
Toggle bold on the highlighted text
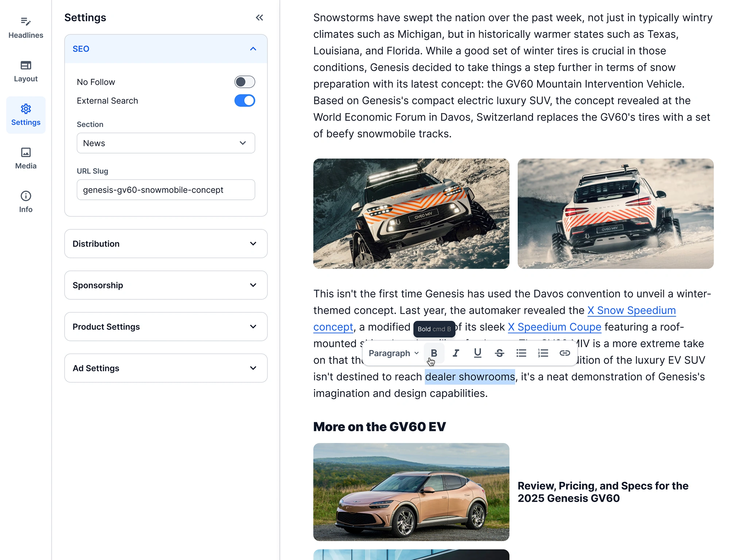[434, 353]
